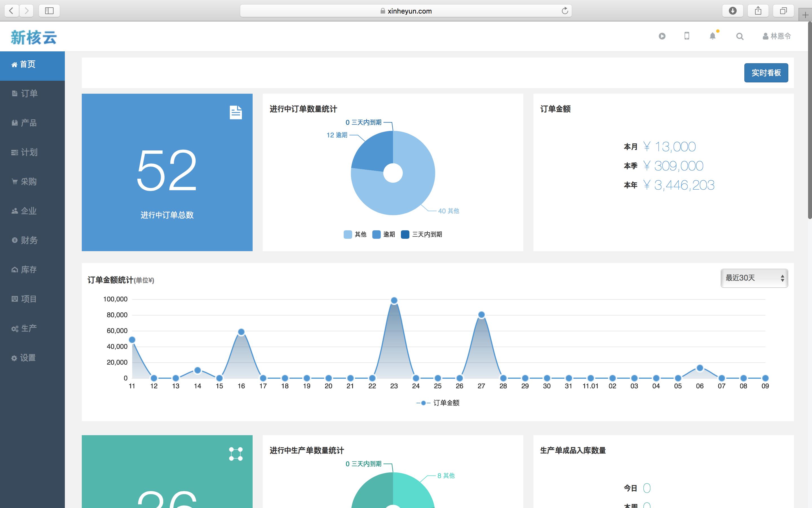Open 项目 in sidebar
Viewport: 812px width, 508px height.
click(32, 299)
